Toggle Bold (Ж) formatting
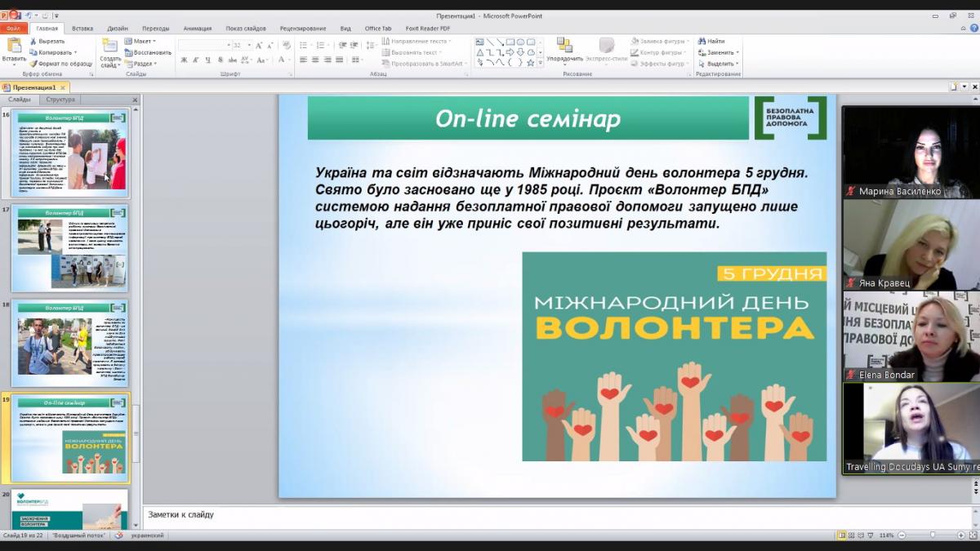980x551 pixels. (185, 60)
